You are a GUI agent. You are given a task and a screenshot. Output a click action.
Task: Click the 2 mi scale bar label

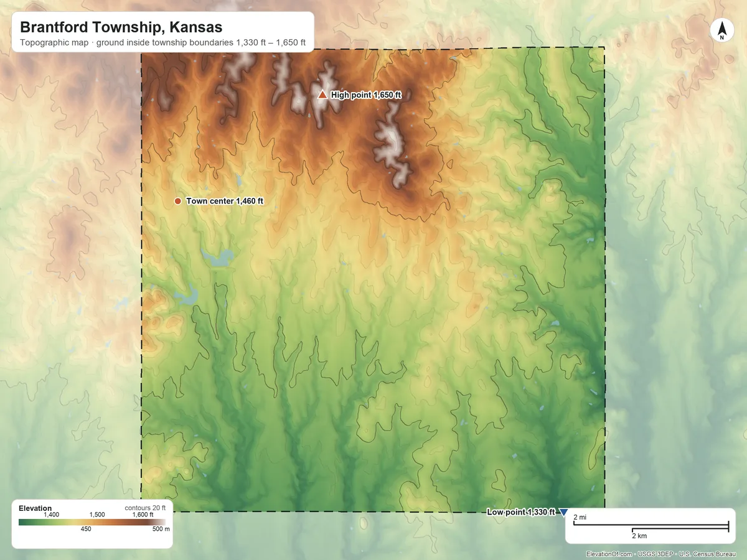[x=580, y=518]
